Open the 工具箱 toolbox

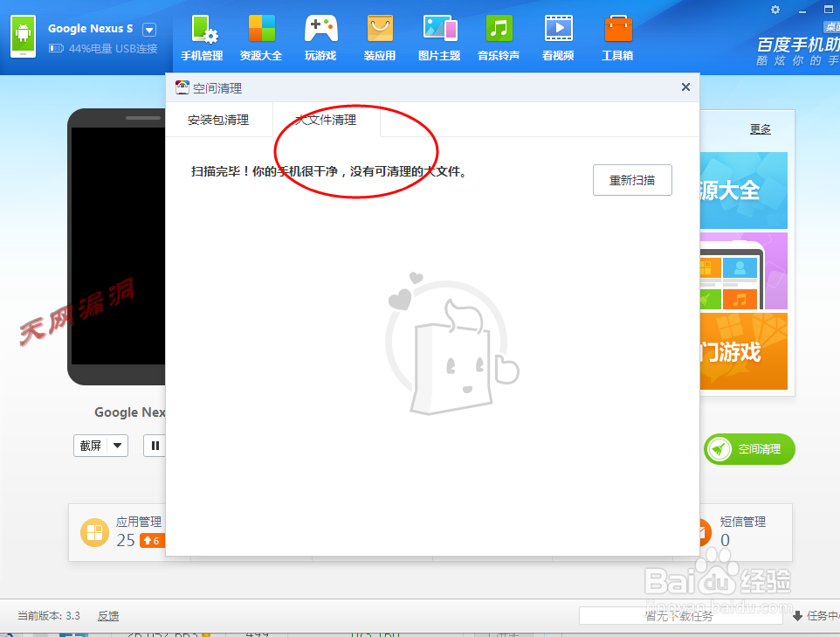pyautogui.click(x=617, y=37)
